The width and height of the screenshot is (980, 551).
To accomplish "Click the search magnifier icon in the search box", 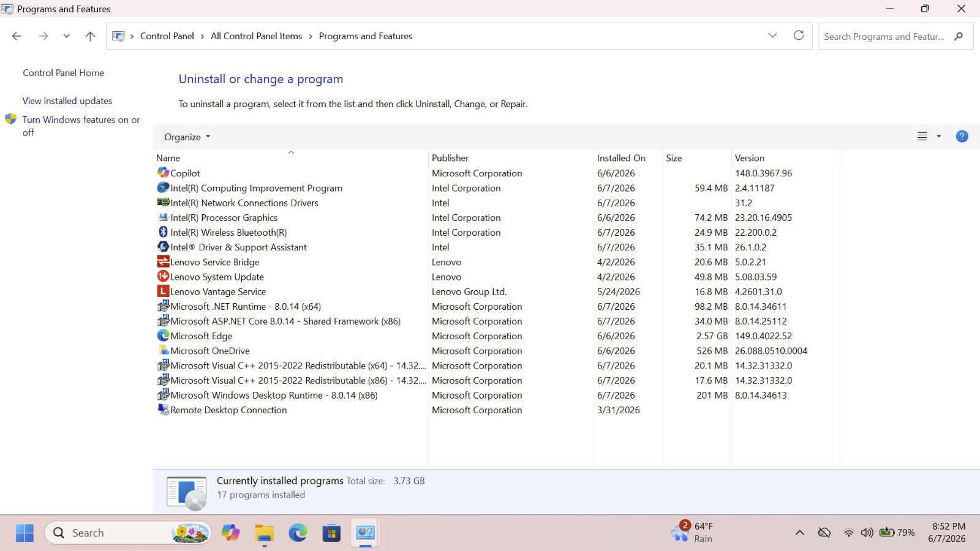I will (x=959, y=36).
